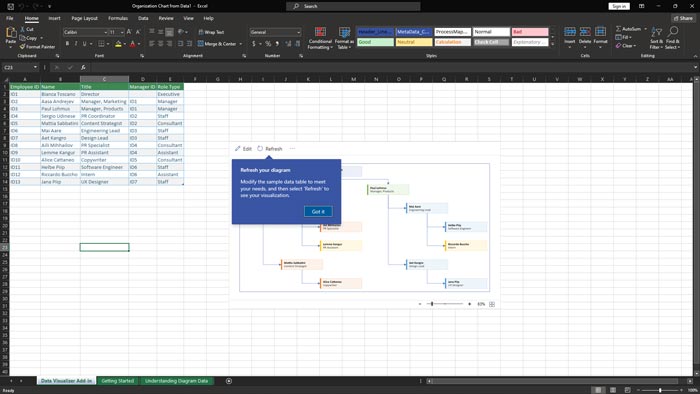Toggle Wrap Text for the cell
This screenshot has height=394, width=700.
pyautogui.click(x=211, y=32)
